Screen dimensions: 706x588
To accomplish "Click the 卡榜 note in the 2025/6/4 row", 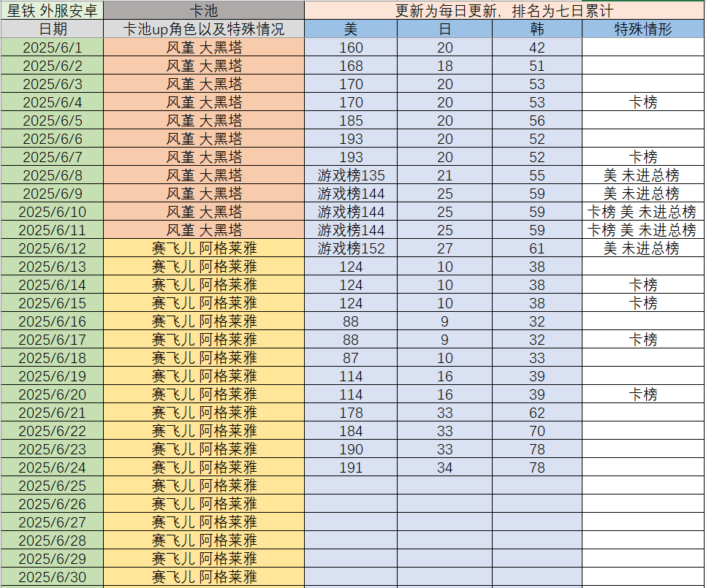I will pos(643,102).
